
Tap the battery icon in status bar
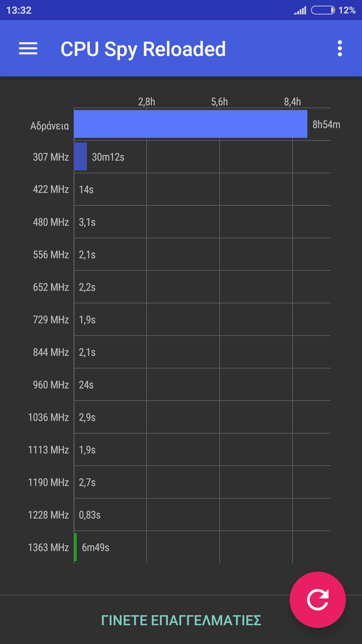[323, 10]
